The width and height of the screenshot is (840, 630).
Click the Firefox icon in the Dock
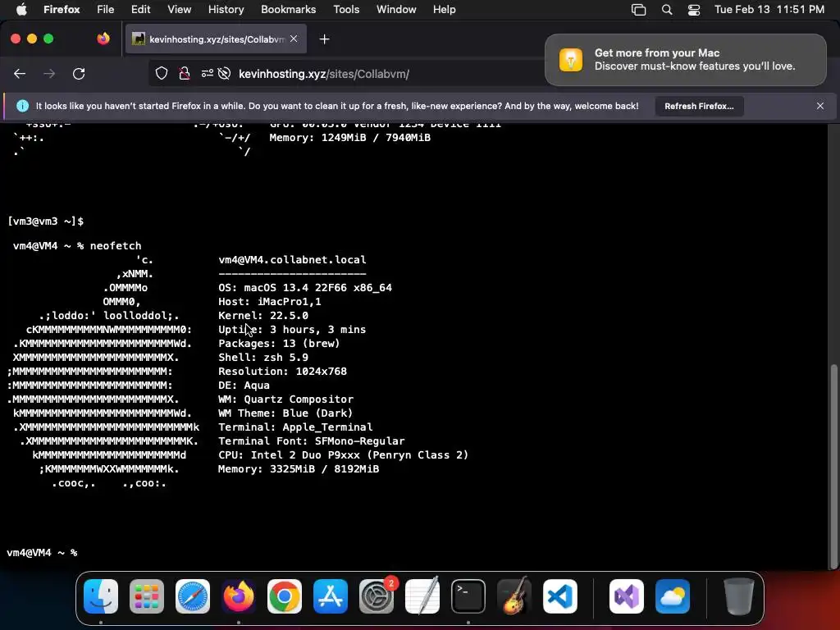239,596
